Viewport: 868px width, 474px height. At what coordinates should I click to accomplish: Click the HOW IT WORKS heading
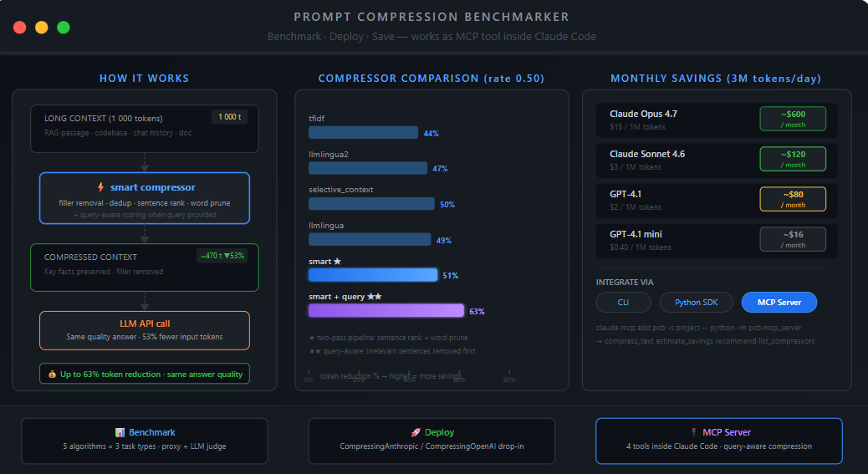(x=145, y=78)
